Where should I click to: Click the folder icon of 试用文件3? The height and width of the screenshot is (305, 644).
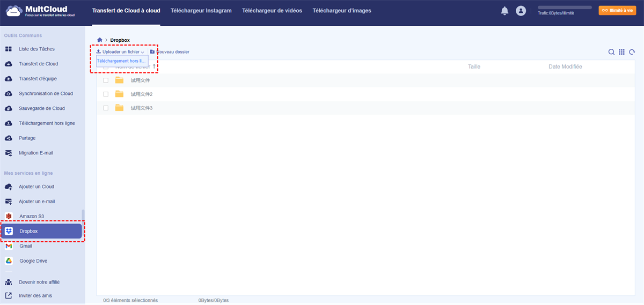[x=120, y=108]
